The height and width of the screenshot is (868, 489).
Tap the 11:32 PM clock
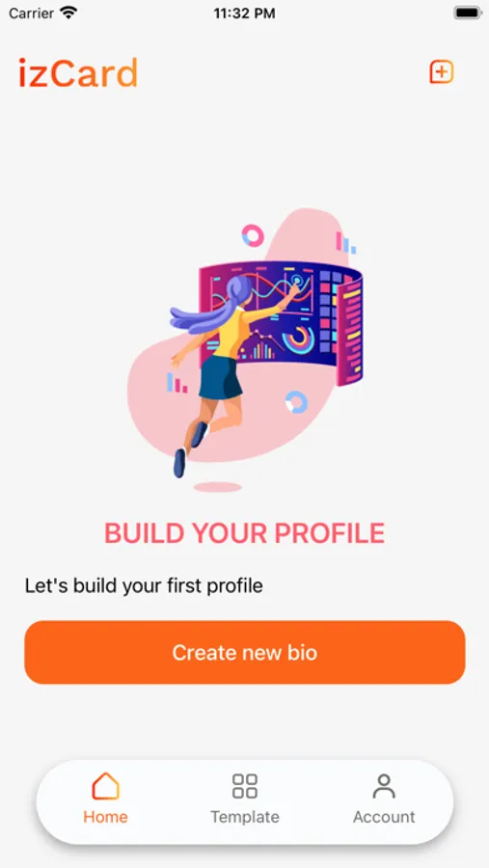[244, 14]
